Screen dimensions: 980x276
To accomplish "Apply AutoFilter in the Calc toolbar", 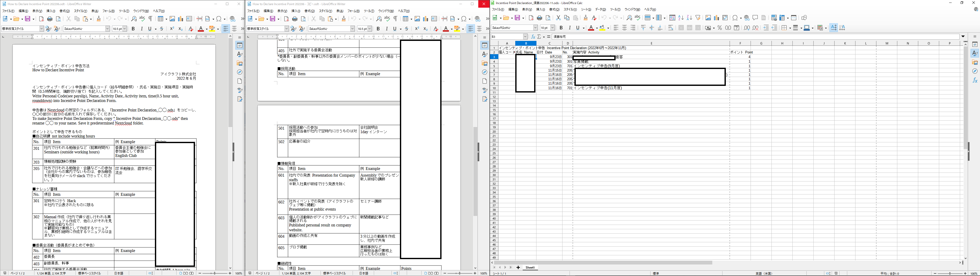I will click(x=698, y=18).
